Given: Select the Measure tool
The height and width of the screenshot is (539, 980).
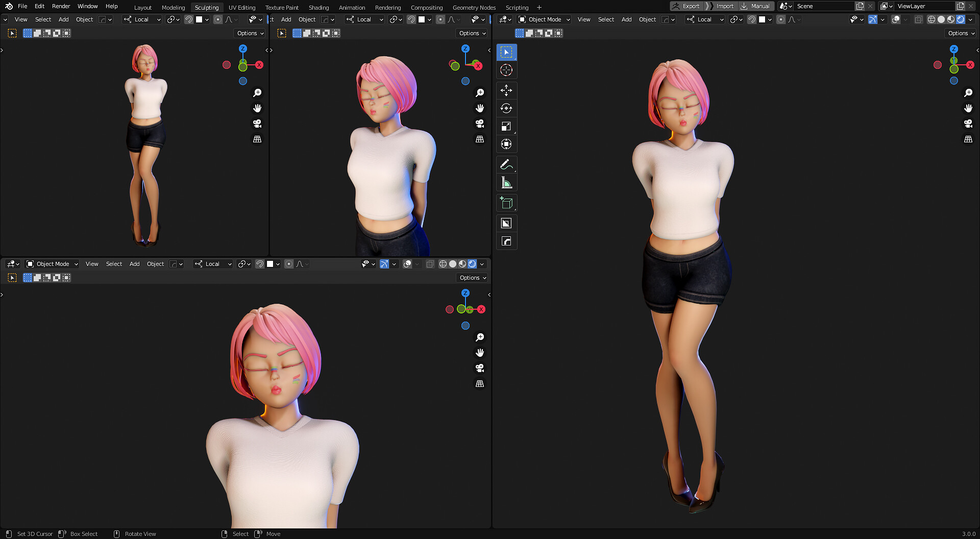Looking at the screenshot, I should (x=506, y=182).
